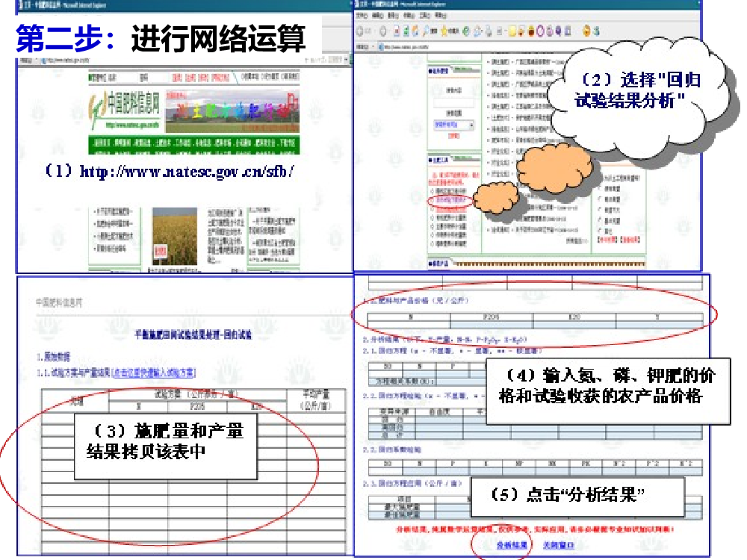The width and height of the screenshot is (747, 560).
Task: Click Back arrow in right browser toolbar
Action: pyautogui.click(x=359, y=31)
